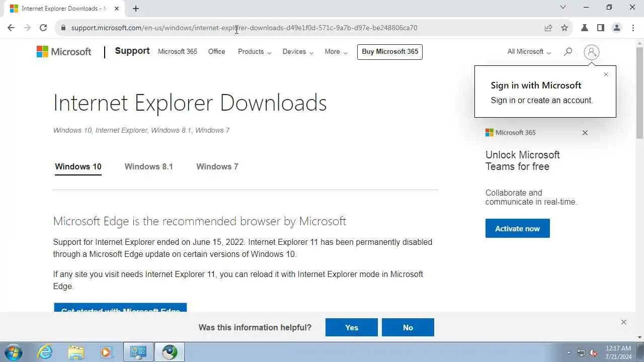Open tab search dropdown arrow
Viewport: 644px width, 362px height.
tap(563, 7)
